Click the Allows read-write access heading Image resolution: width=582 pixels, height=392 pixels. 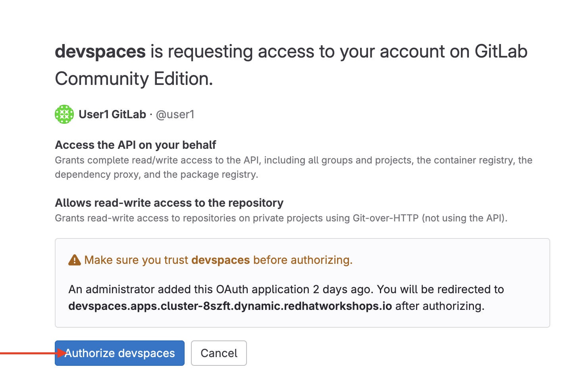(169, 203)
